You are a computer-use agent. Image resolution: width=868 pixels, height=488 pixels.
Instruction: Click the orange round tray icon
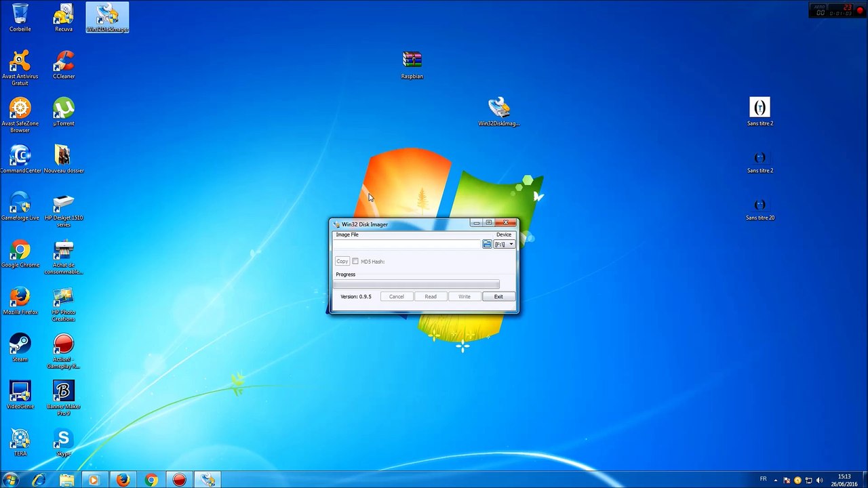(798, 481)
